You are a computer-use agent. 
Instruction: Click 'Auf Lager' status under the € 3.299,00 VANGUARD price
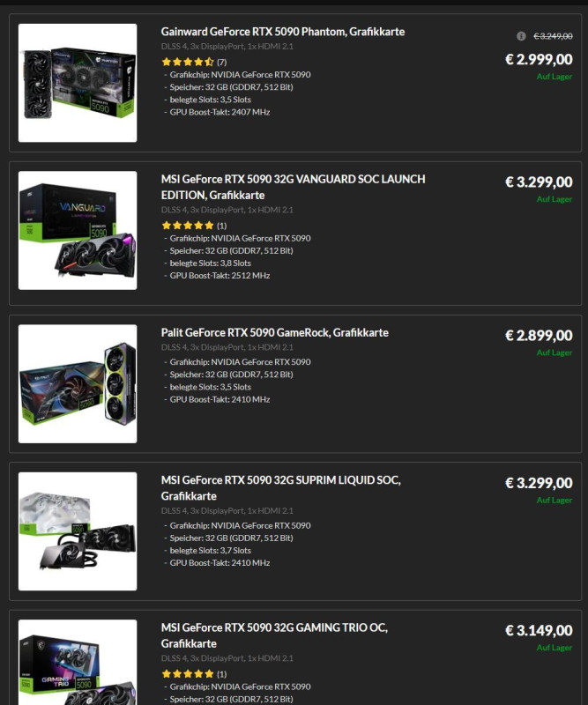tap(555, 199)
